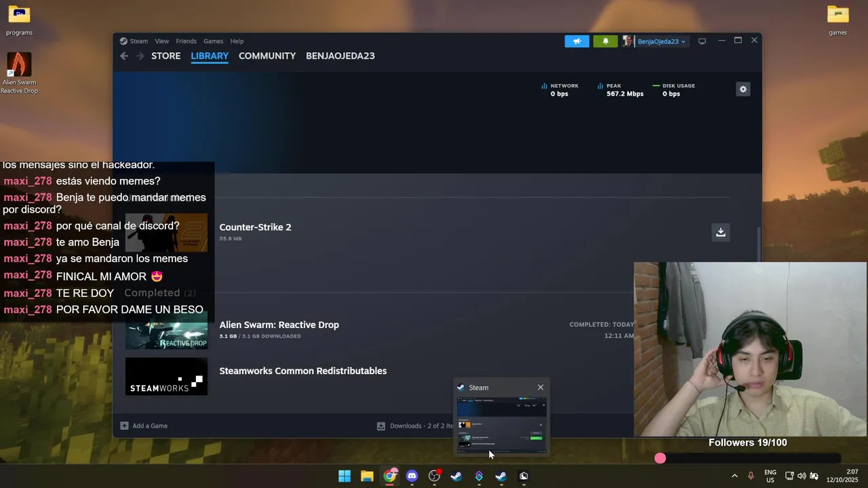The height and width of the screenshot is (488, 868).
Task: Click the NETWORK 0 bps readout
Action: point(559,89)
